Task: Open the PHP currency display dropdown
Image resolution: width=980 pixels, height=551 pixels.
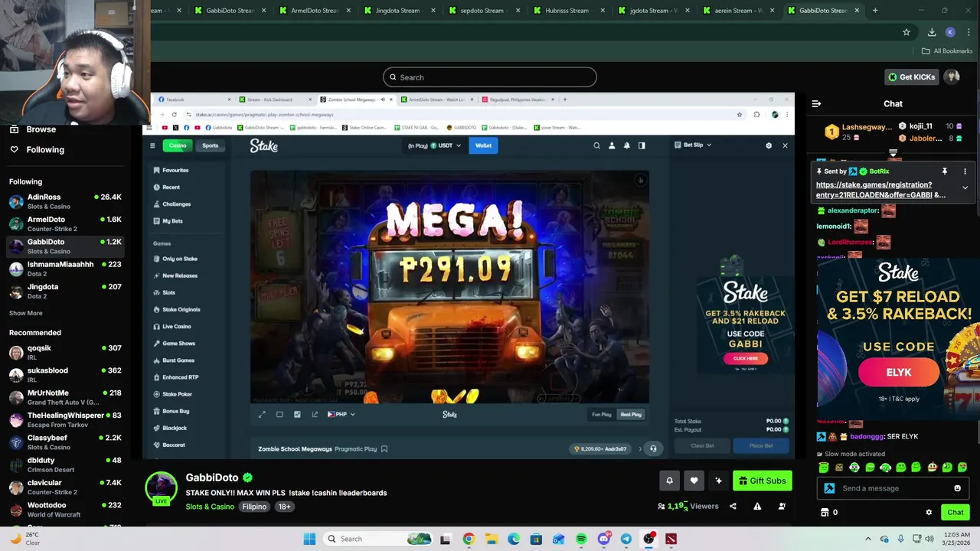Action: pos(341,414)
